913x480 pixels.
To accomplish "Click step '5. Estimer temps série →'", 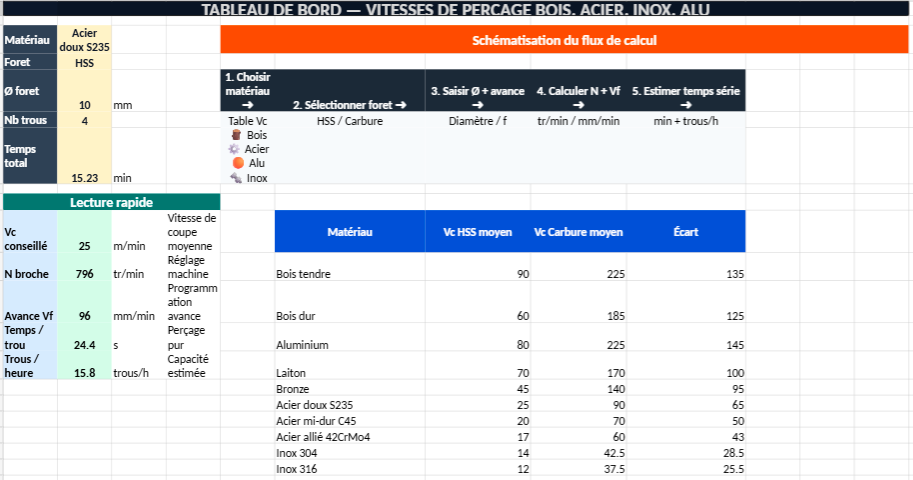I will [x=686, y=91].
